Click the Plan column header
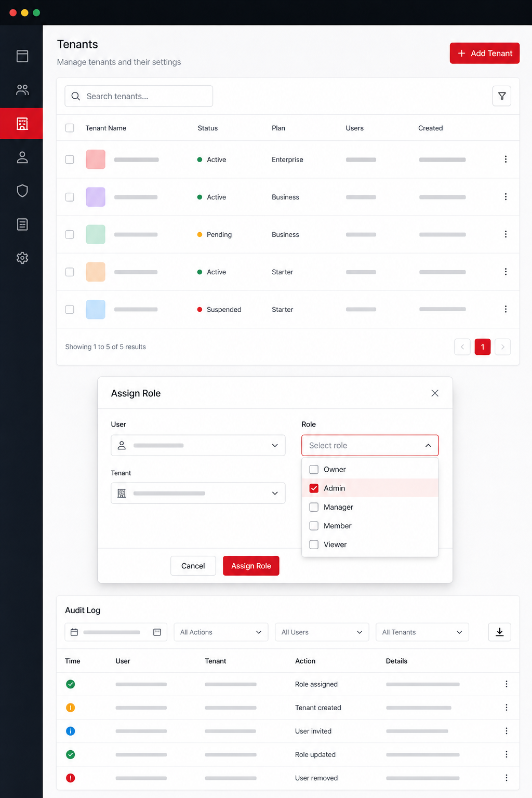Screen dimensions: 532x798 (278, 128)
